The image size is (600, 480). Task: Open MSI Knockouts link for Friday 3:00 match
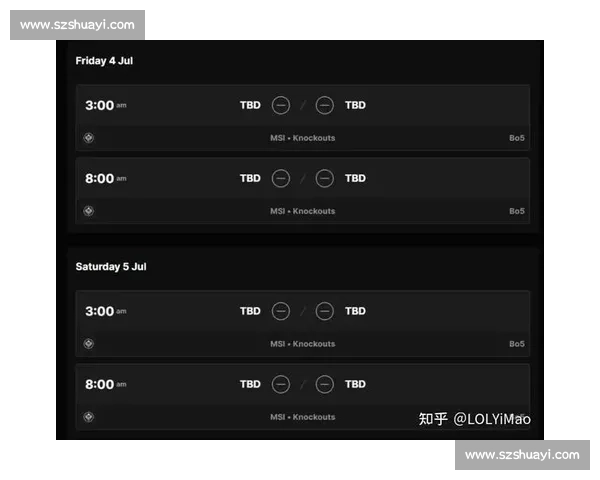(303, 138)
